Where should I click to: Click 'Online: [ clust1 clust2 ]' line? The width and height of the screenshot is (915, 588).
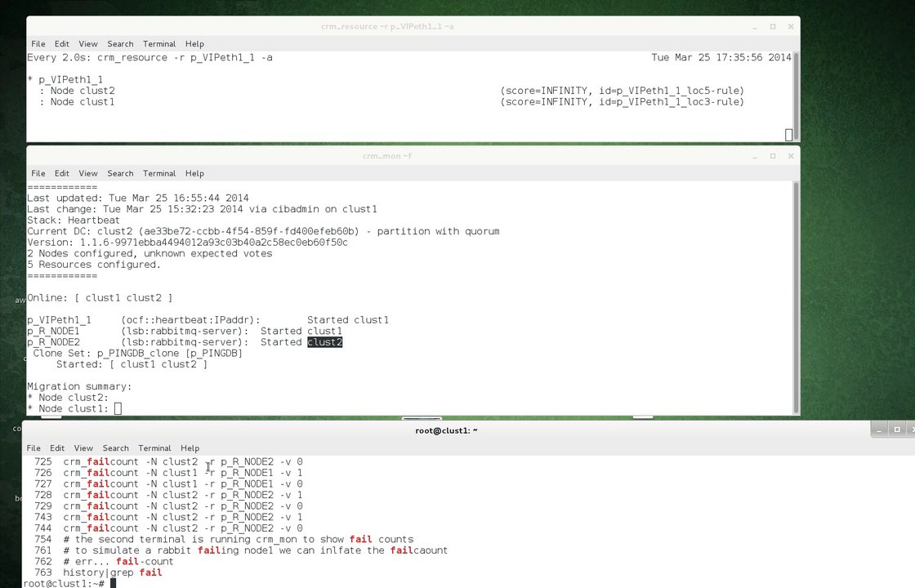pos(100,297)
